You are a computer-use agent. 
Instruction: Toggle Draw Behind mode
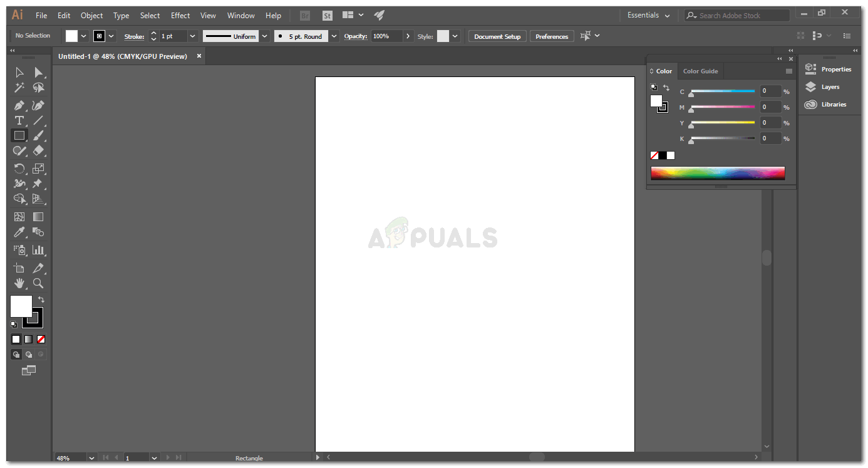point(29,354)
